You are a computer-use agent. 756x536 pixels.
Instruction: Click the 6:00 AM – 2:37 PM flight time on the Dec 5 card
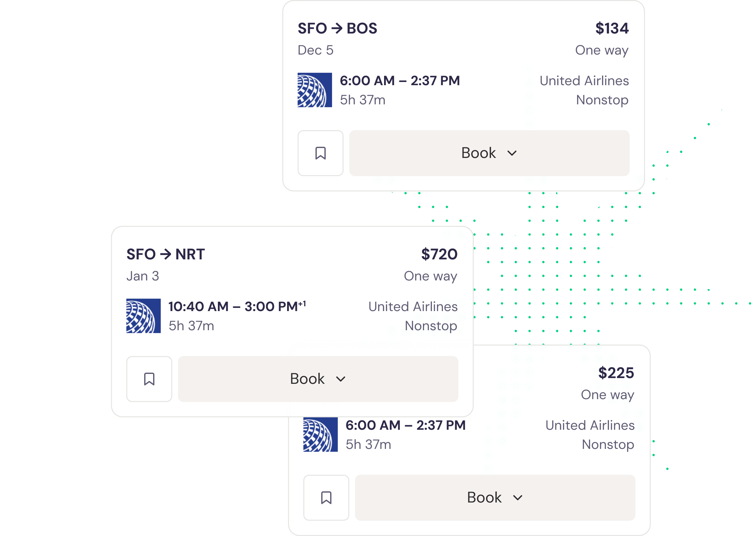click(400, 80)
